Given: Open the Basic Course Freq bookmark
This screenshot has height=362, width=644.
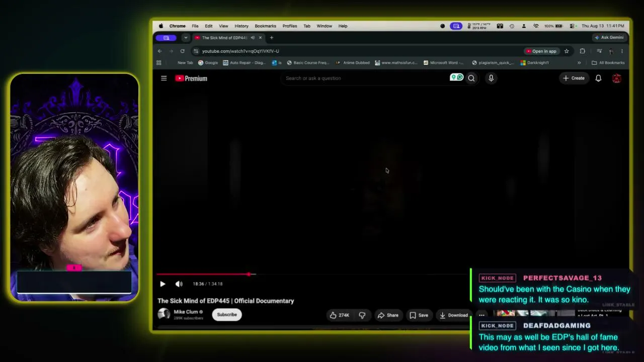Looking at the screenshot, I should click(x=307, y=63).
